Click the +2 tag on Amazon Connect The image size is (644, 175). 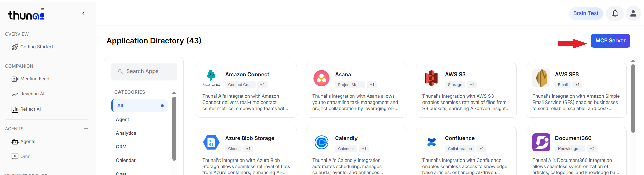tap(262, 85)
